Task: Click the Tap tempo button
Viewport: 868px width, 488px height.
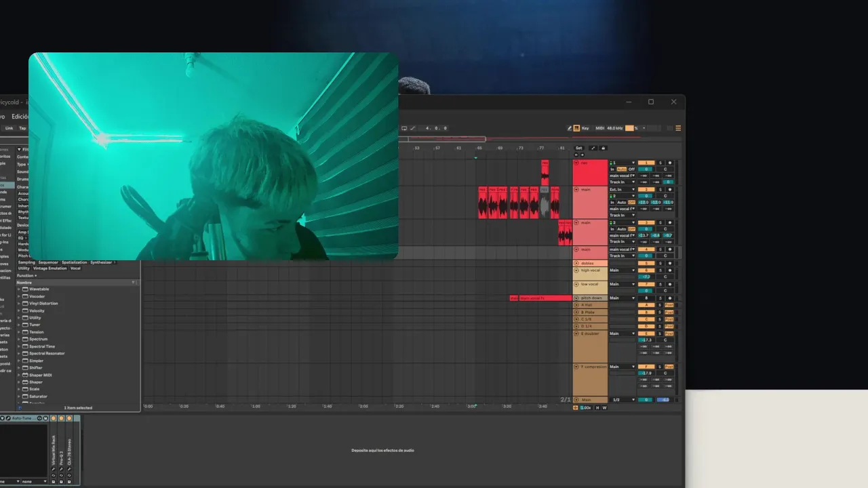Action: [x=22, y=128]
